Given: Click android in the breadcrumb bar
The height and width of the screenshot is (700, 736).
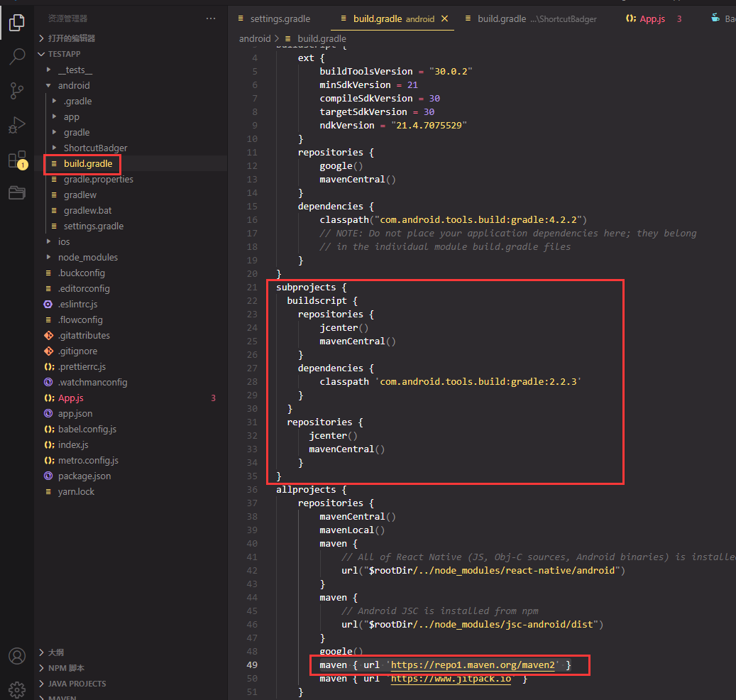Looking at the screenshot, I should click(252, 38).
